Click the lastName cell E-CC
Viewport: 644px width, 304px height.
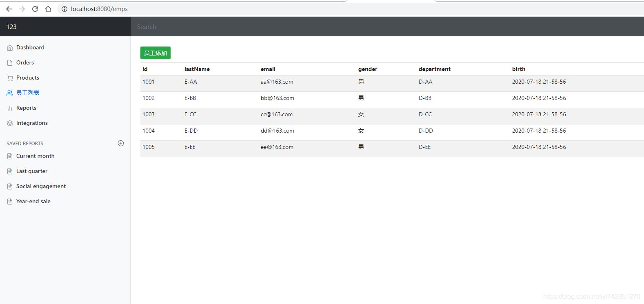click(191, 114)
